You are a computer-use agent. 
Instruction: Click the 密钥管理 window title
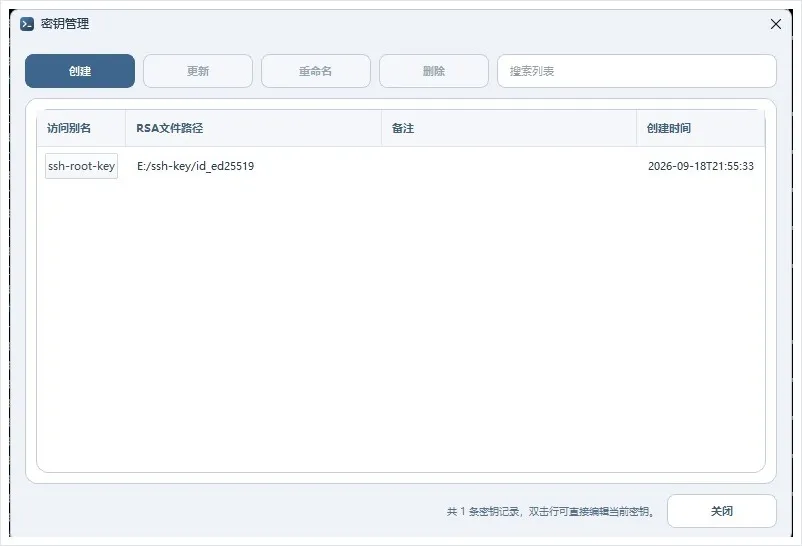point(65,24)
